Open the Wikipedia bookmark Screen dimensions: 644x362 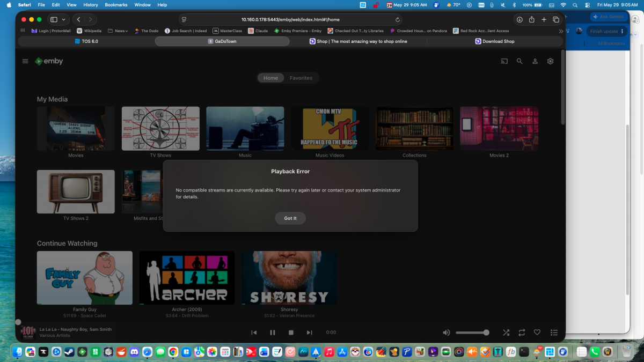pos(89,31)
